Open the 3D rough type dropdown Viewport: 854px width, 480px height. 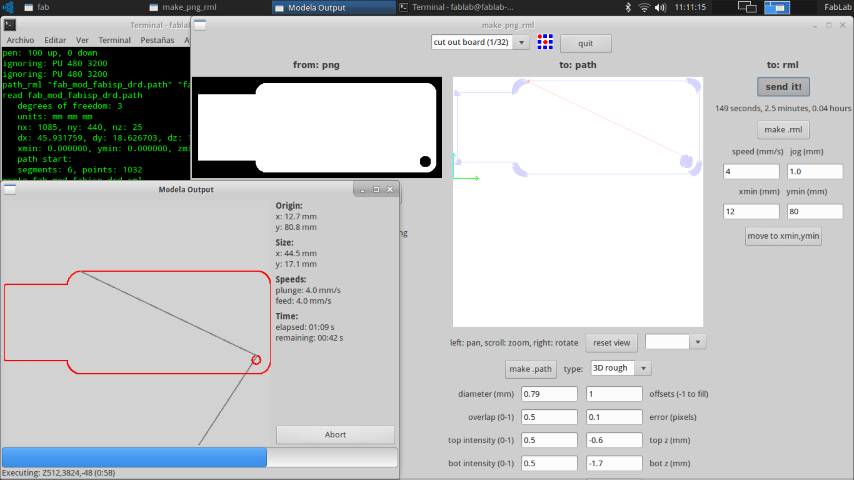coord(621,368)
